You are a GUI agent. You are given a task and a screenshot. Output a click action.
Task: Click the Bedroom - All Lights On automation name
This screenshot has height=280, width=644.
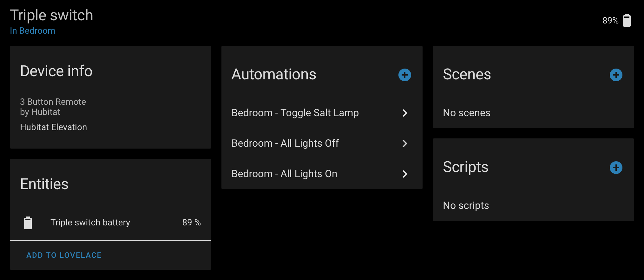(284, 174)
